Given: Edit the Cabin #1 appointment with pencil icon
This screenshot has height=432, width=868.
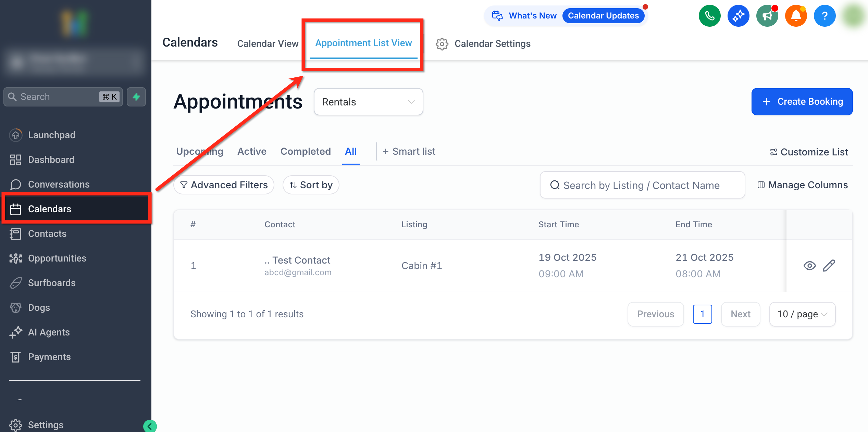Looking at the screenshot, I should (x=829, y=266).
